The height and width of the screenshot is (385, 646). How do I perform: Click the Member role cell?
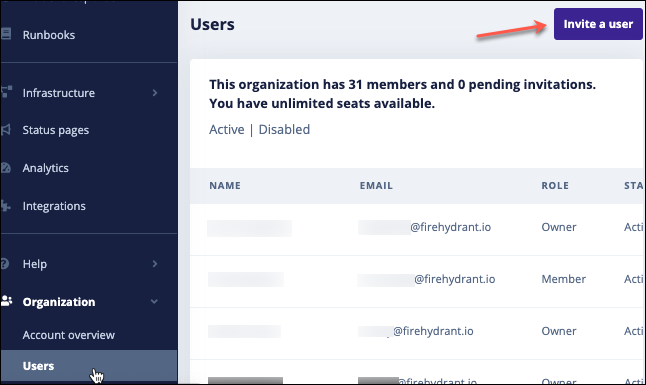pyautogui.click(x=563, y=279)
